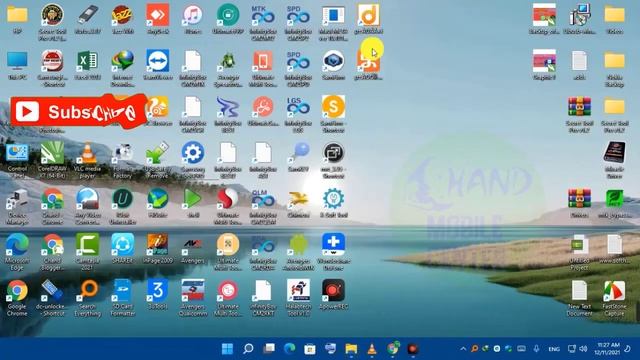Open Microsoft Store from the taskbar

click(310, 349)
